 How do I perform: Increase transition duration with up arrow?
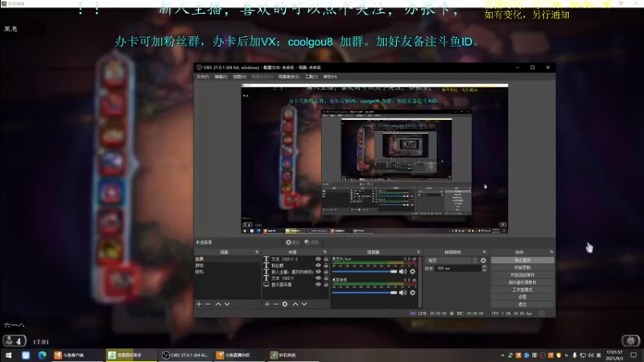485,266
